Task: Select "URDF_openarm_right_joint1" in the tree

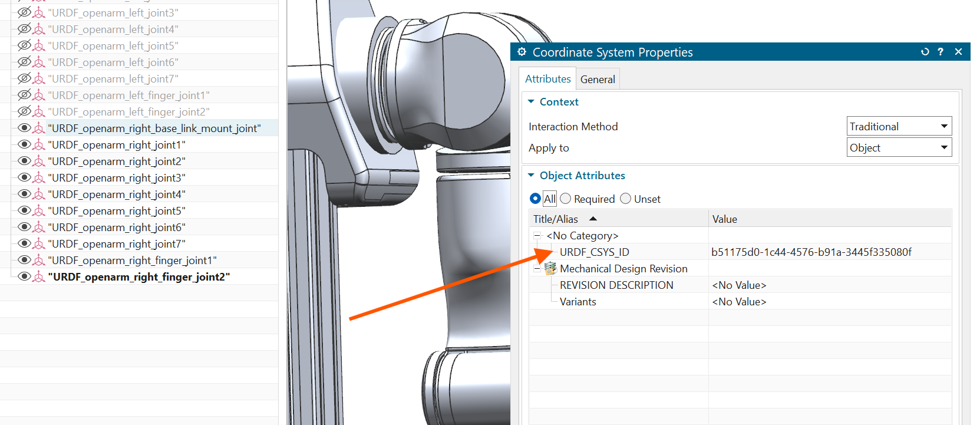Action: tap(117, 144)
